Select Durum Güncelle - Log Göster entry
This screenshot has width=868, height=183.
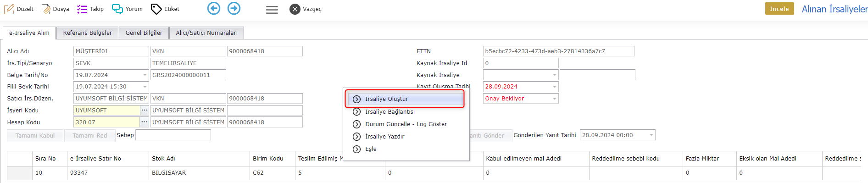click(406, 124)
